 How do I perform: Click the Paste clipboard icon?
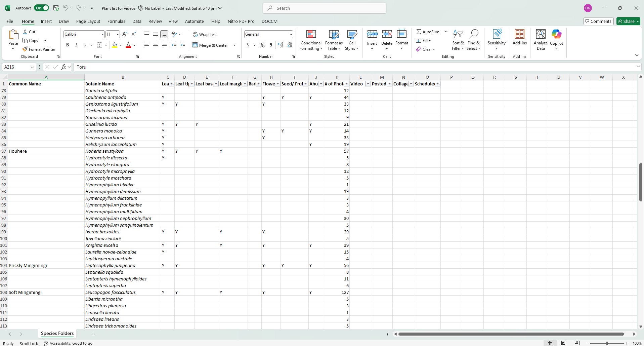coord(13,35)
